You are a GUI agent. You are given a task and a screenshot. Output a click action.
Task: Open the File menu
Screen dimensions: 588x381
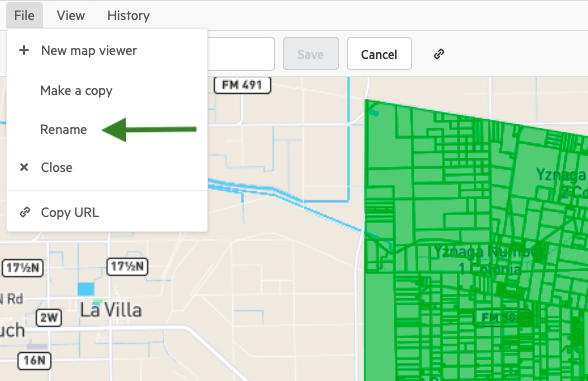click(x=24, y=15)
